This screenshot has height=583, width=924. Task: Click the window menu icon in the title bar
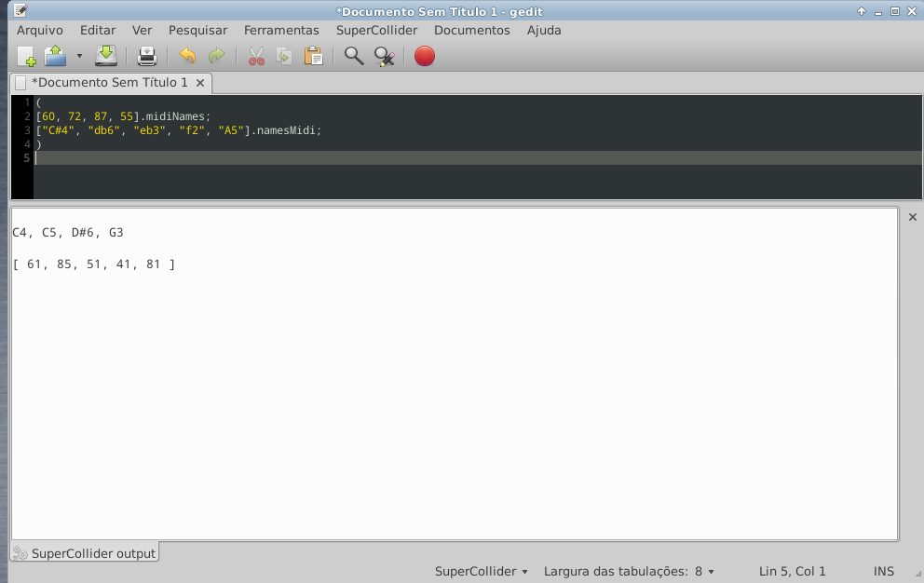pos(20,10)
